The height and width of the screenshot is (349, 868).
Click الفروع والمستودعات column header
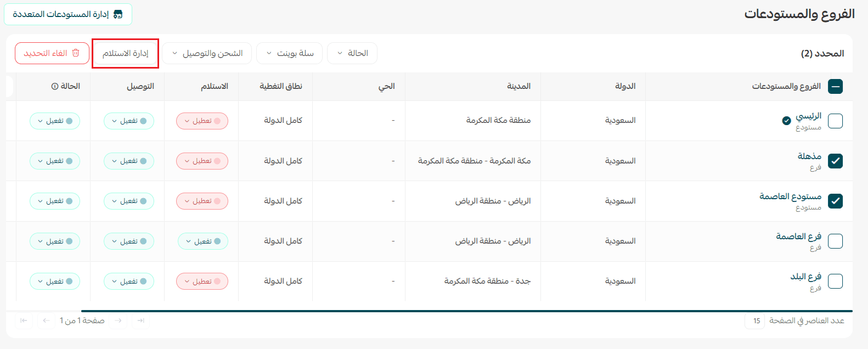[x=786, y=86]
